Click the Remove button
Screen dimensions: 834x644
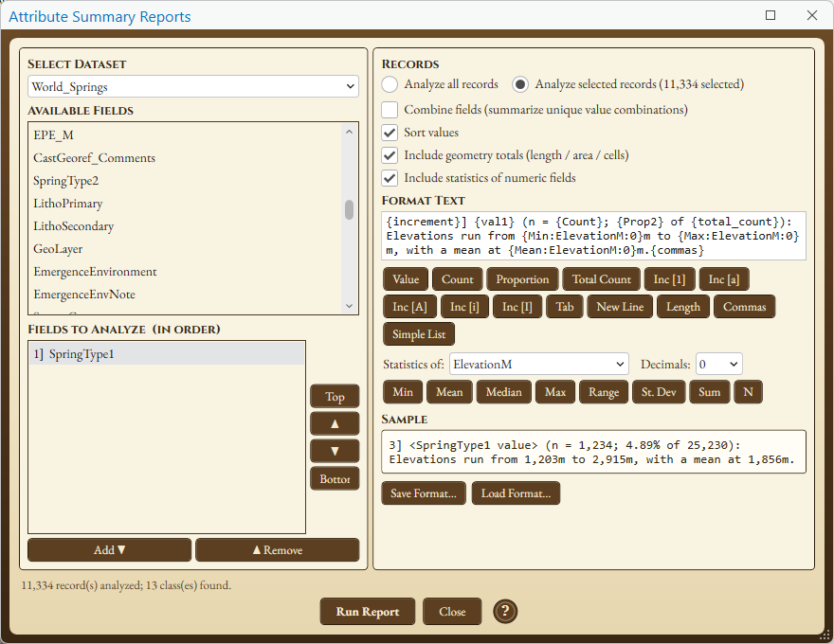tap(277, 550)
